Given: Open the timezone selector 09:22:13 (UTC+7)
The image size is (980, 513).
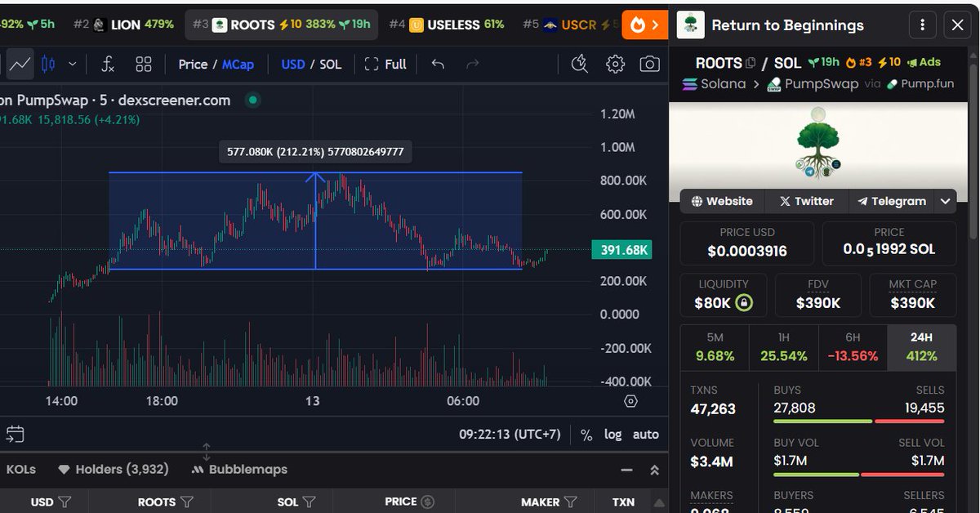Looking at the screenshot, I should (510, 435).
